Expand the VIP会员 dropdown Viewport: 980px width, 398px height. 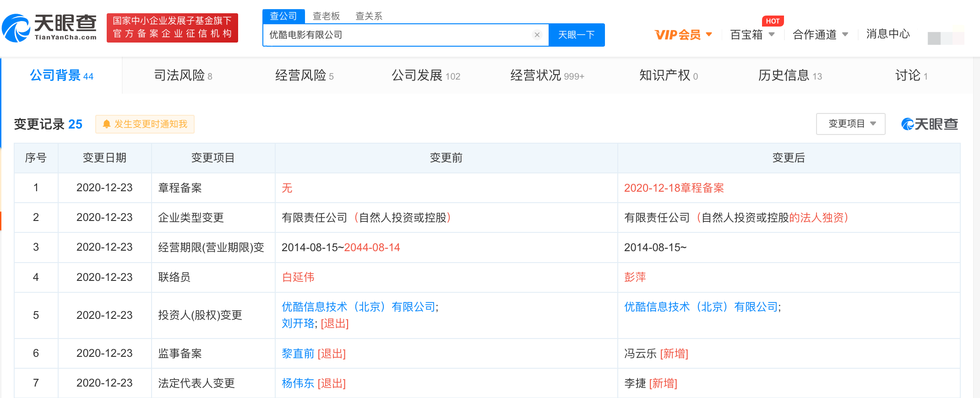[x=683, y=35]
